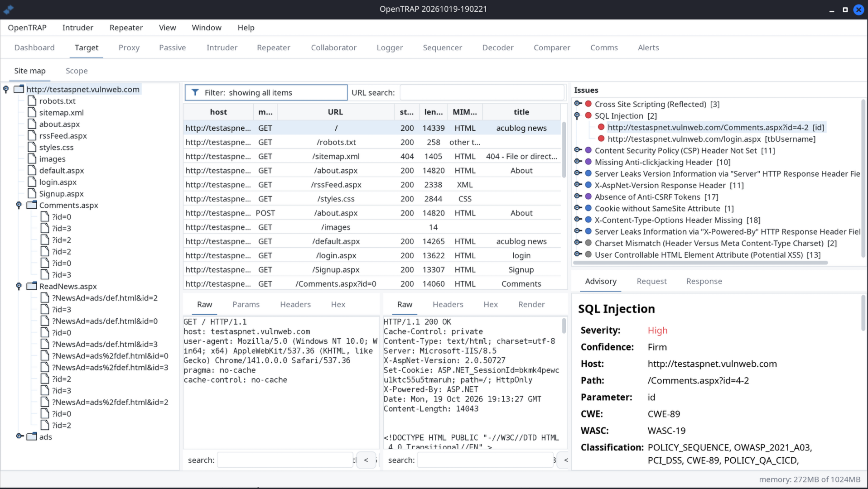Click the ads folder icon
This screenshot has height=489, width=868.
32,436
